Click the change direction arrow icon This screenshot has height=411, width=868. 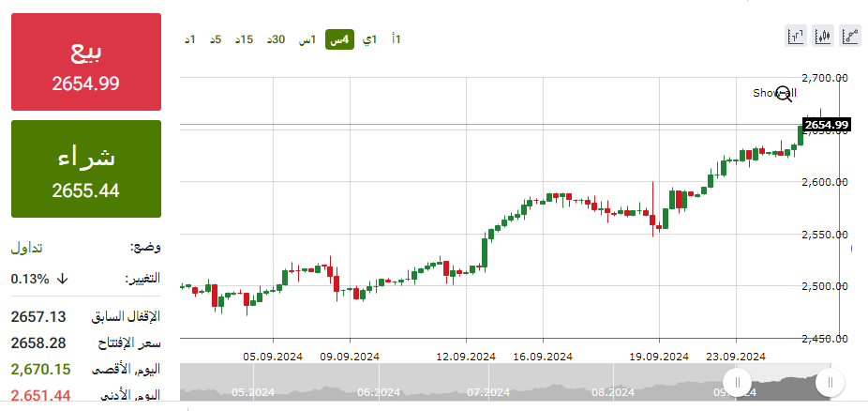[63, 279]
